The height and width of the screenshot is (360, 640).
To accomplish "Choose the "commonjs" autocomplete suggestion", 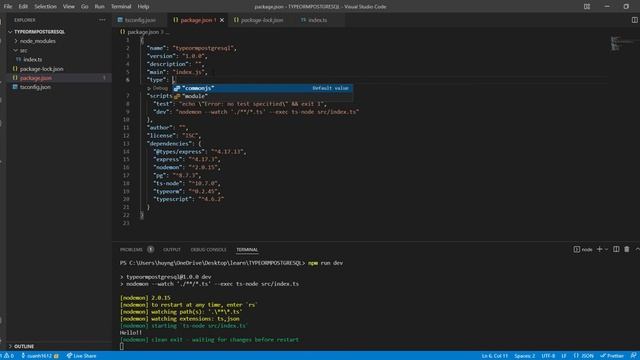I will pos(262,88).
